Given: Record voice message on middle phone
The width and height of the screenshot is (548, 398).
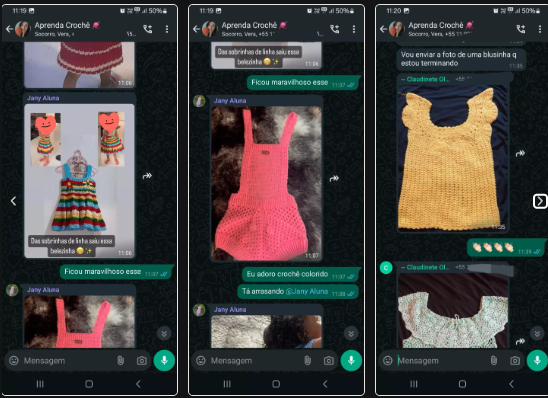Looking at the screenshot, I should [x=351, y=360].
